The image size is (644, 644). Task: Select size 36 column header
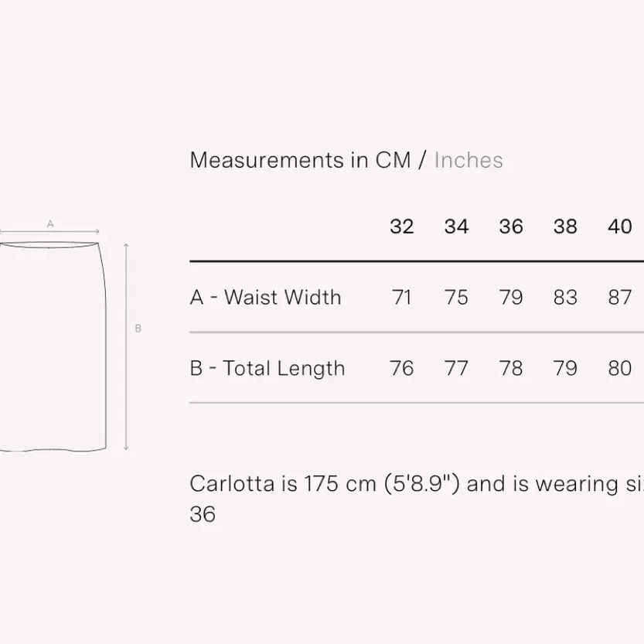[511, 227]
